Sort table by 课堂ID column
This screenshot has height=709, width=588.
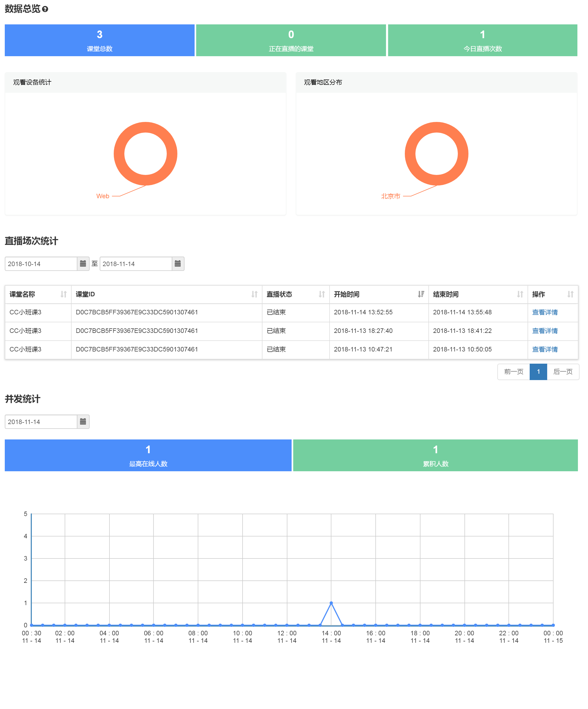coord(254,294)
